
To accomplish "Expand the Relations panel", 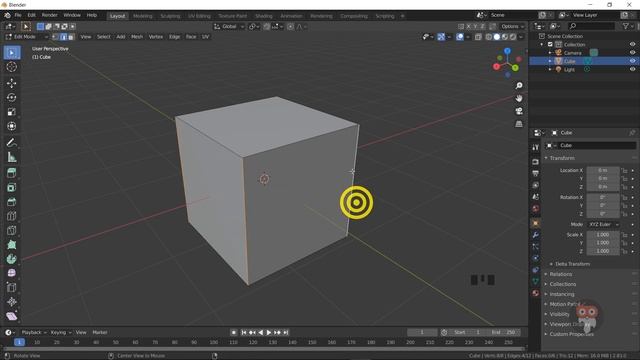I will pyautogui.click(x=560, y=274).
